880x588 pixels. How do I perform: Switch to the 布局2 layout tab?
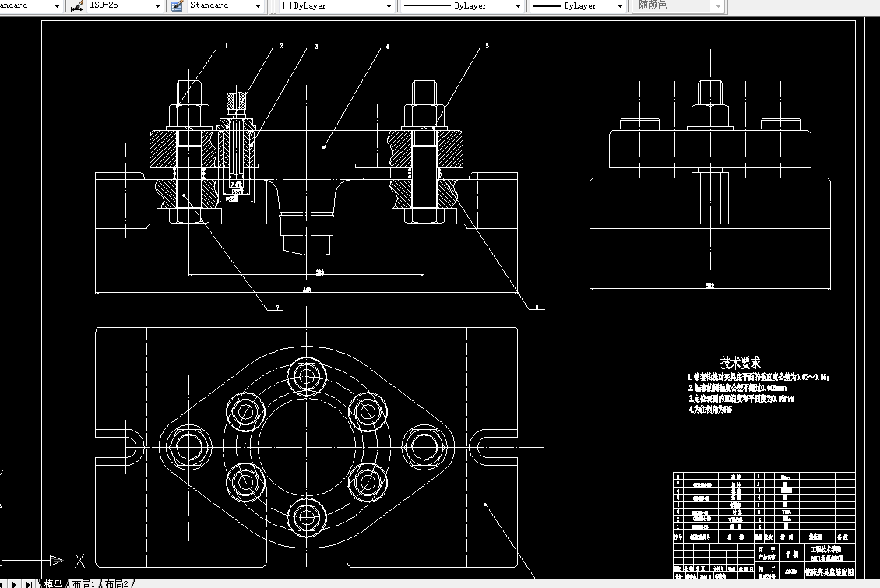[x=117, y=584]
